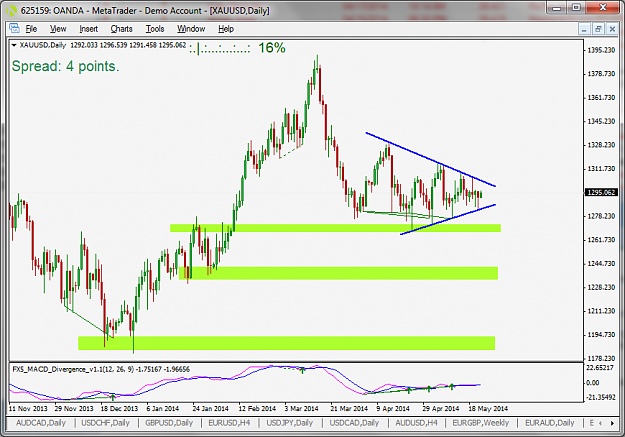Switch to the EURGBP,Weekly chart tab
The width and height of the screenshot is (625, 437).
point(481,423)
